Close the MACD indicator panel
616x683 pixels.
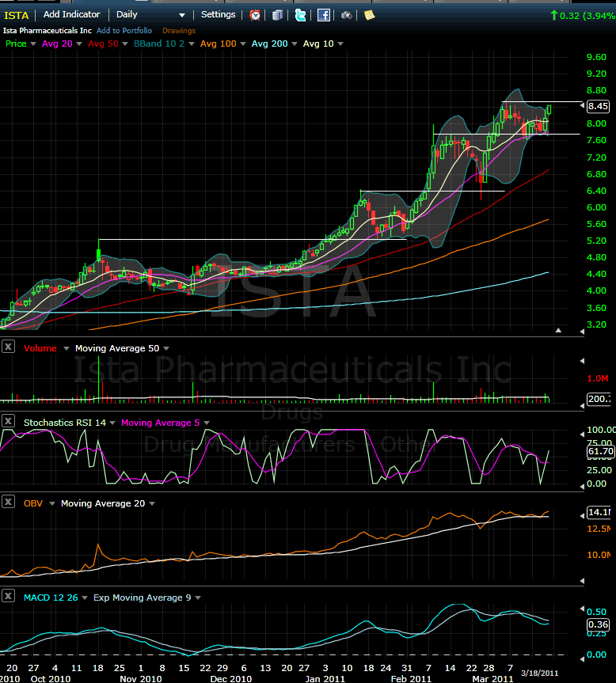click(x=8, y=596)
